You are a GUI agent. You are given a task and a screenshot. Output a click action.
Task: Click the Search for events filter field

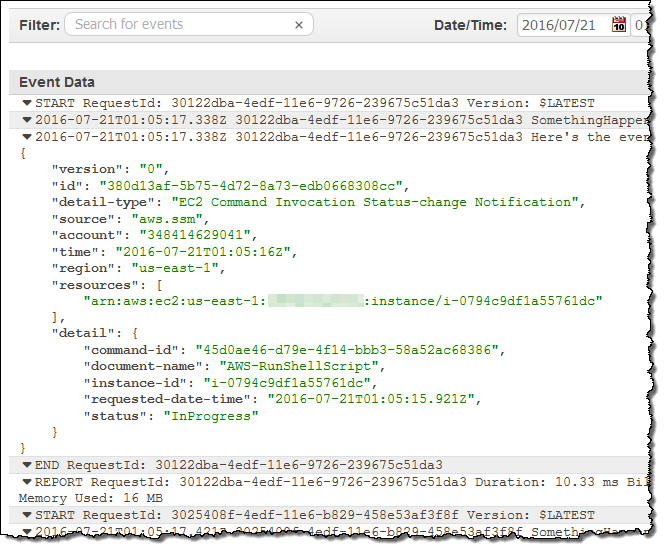(x=188, y=24)
